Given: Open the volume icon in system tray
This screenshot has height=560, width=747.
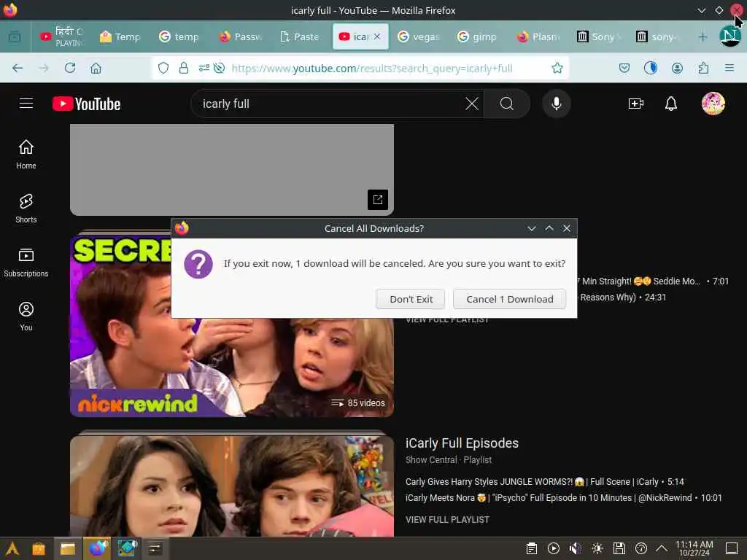Looking at the screenshot, I should coord(576,548).
